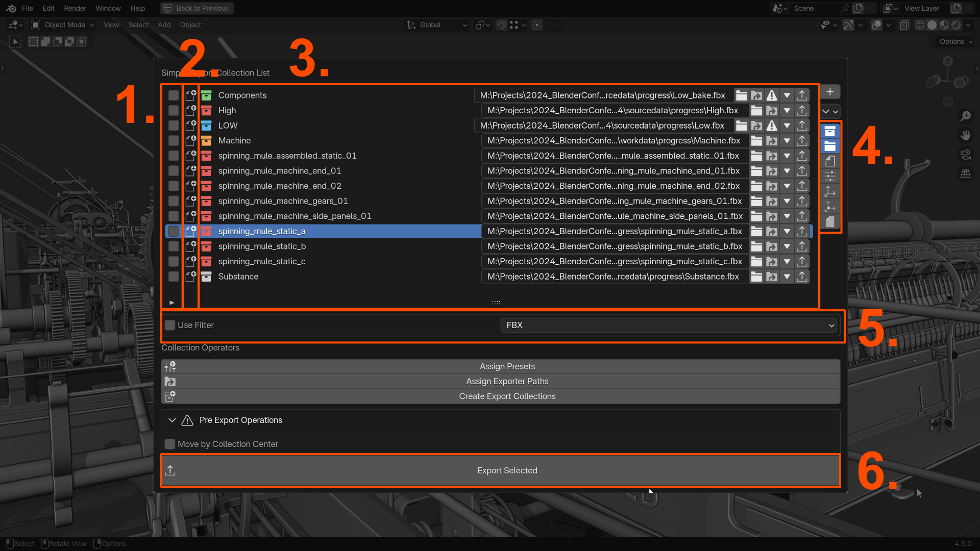Select spinning_mule_machine_gears_01 list row
Screen dimensions: 980x551
point(325,201)
